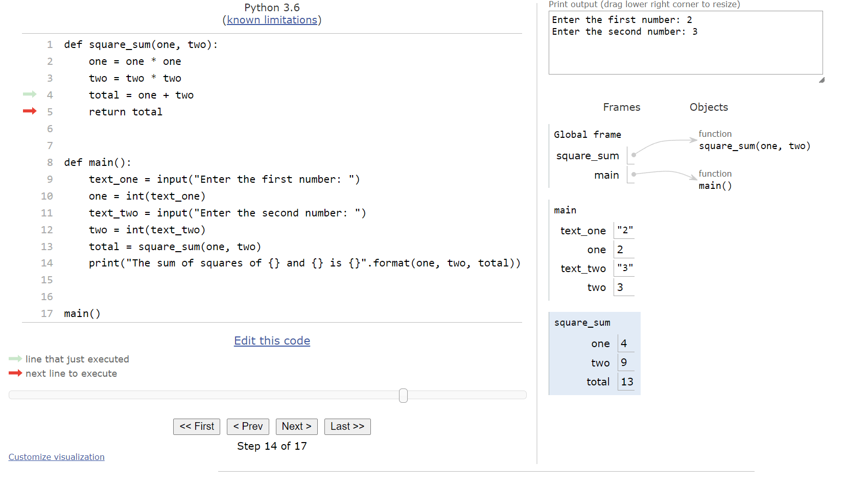The image size is (868, 487).
Task: Step back with the < Prev button
Action: click(x=248, y=426)
